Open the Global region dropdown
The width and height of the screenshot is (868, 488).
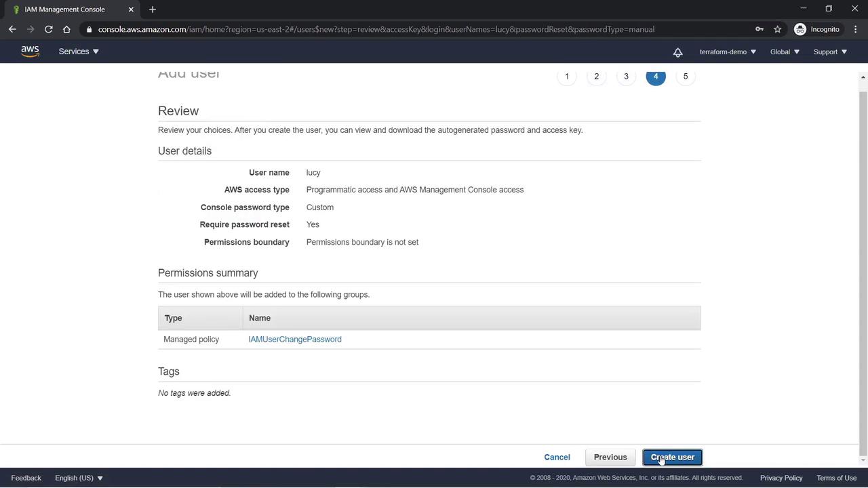785,52
